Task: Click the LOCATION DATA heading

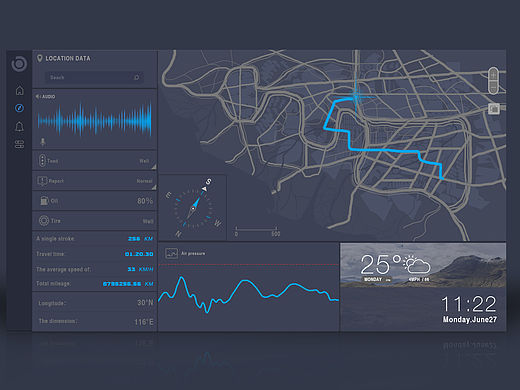Action: click(68, 58)
